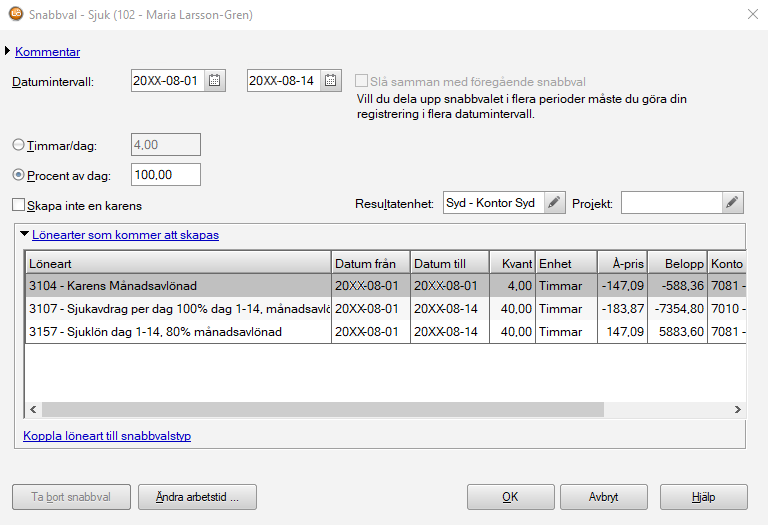The height and width of the screenshot is (525, 768).
Task: Expand the Kommentar section triangle
Action: point(7,51)
